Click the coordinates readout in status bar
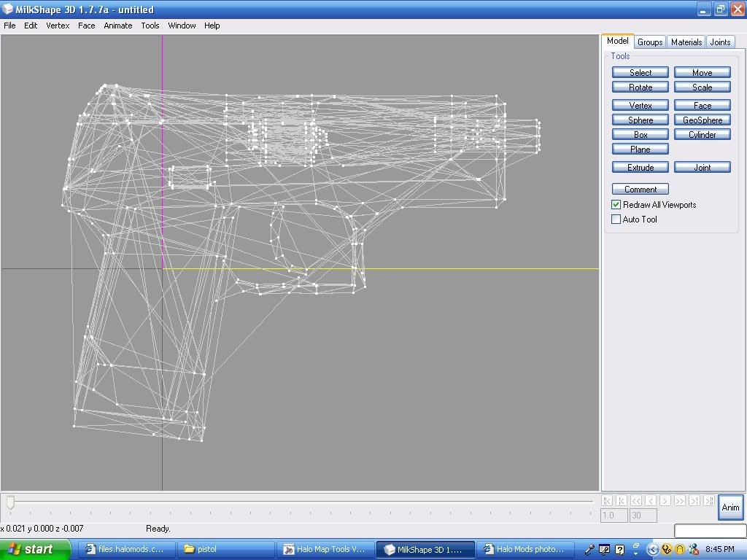Image resolution: width=747 pixels, height=560 pixels. point(42,529)
